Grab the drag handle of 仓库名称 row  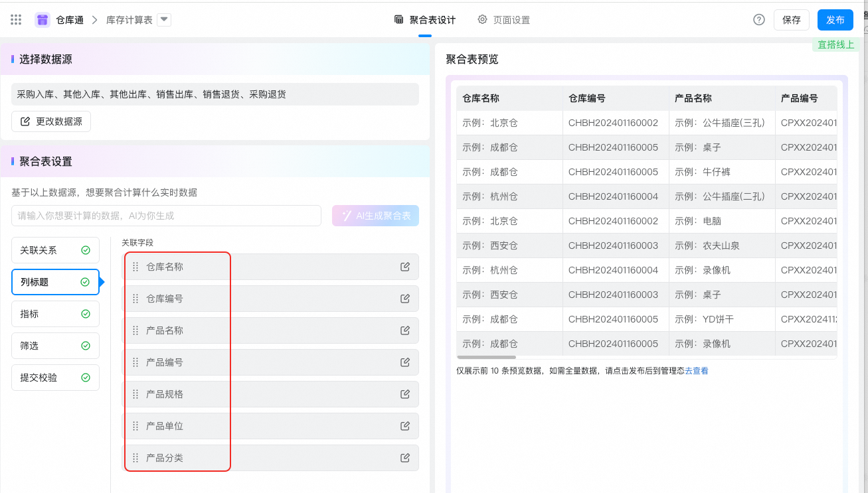(135, 267)
